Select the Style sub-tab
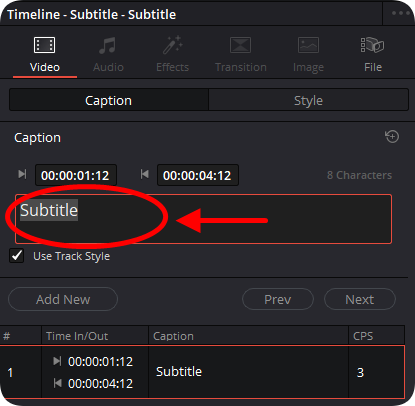The height and width of the screenshot is (406, 415). (x=308, y=100)
